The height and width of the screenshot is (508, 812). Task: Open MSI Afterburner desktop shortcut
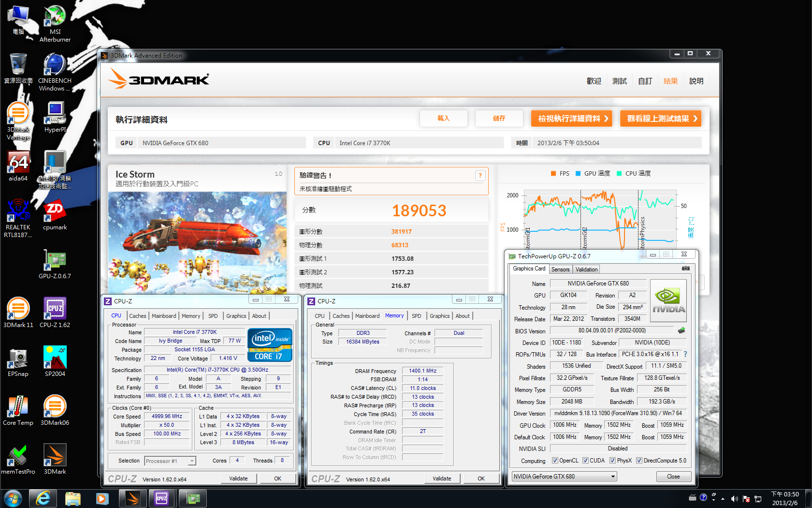point(55,23)
